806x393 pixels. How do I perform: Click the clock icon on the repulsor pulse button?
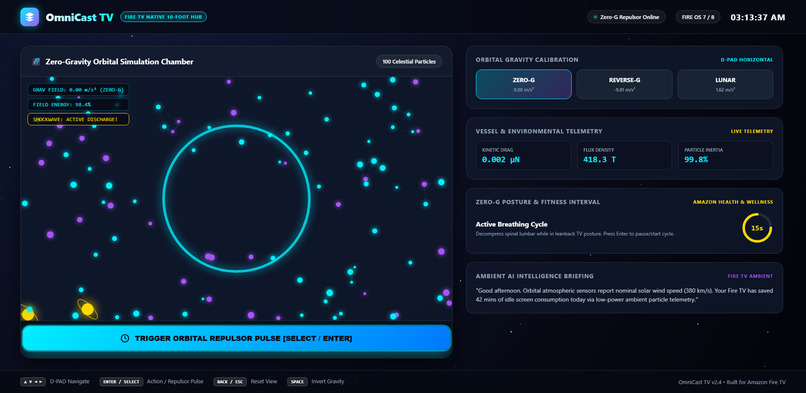pos(124,339)
